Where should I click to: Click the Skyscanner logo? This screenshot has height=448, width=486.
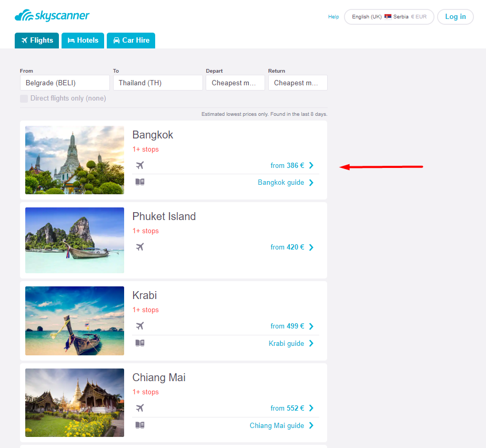pyautogui.click(x=52, y=15)
